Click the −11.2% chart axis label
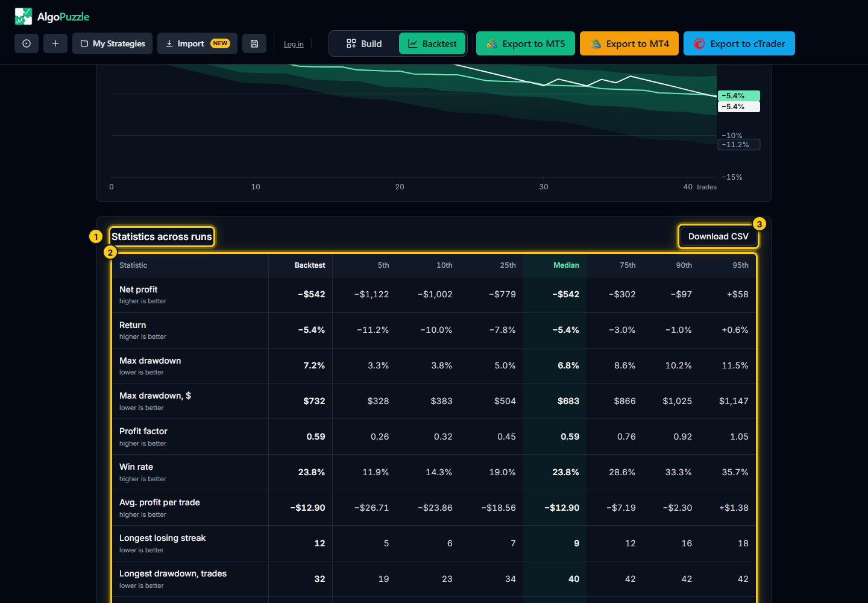Screen dimensions: 868x603 738,145
